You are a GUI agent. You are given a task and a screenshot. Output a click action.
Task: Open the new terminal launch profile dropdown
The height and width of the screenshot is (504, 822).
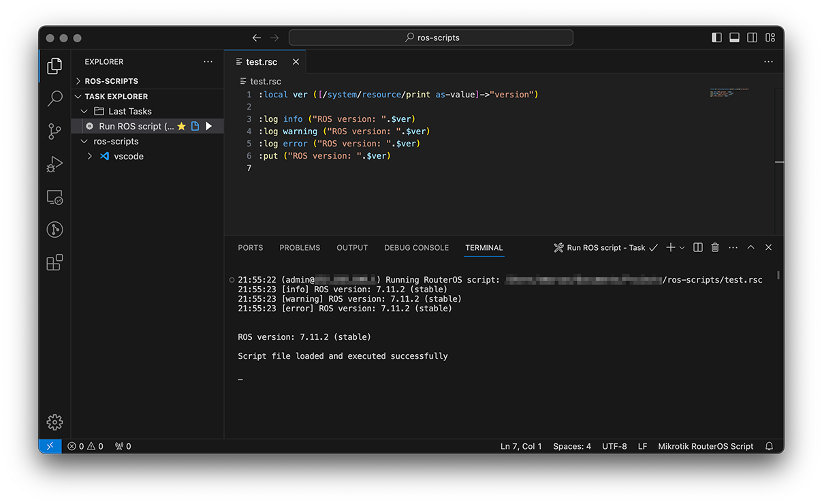tap(682, 247)
